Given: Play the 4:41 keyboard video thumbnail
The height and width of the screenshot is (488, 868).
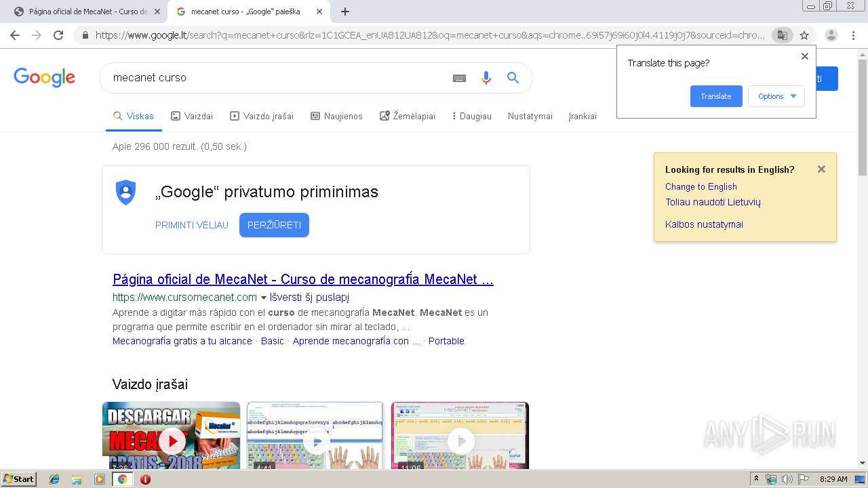Looking at the screenshot, I should (x=315, y=435).
